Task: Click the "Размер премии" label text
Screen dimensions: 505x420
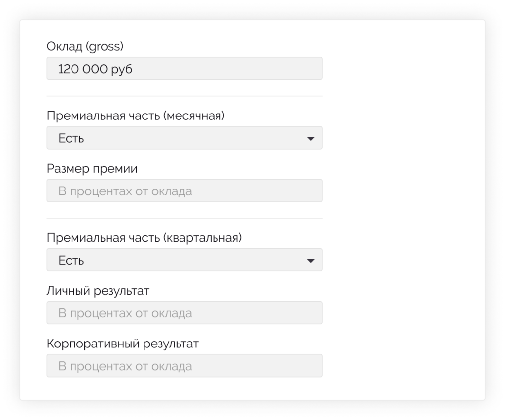Action: [92, 169]
